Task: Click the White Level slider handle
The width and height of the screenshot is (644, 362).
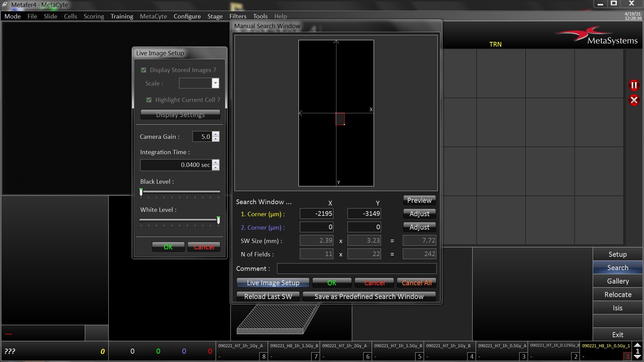Action: click(x=218, y=220)
